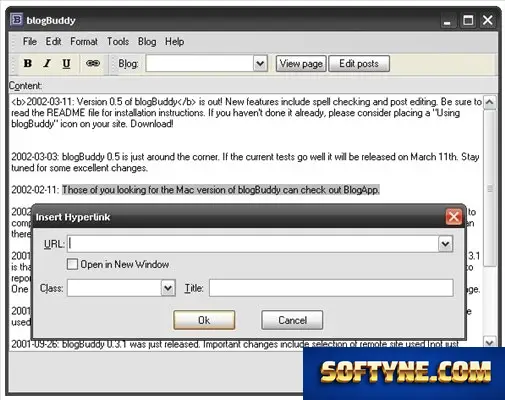Expand the URL dropdown arrow
The height and width of the screenshot is (400, 505).
point(445,244)
